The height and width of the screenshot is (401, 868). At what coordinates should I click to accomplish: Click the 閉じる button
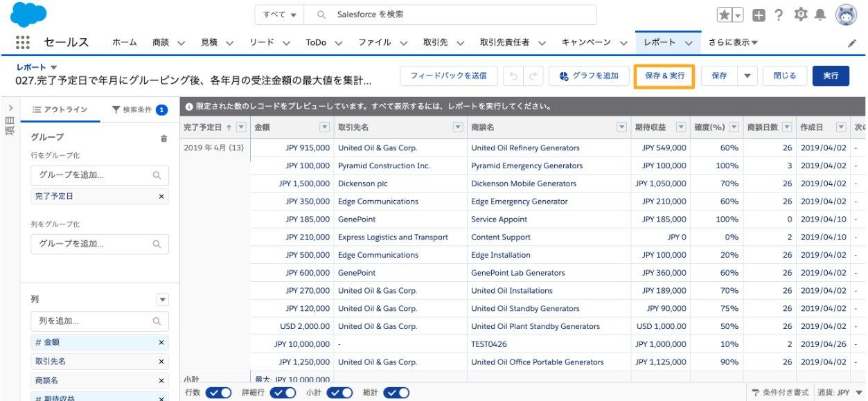(784, 76)
